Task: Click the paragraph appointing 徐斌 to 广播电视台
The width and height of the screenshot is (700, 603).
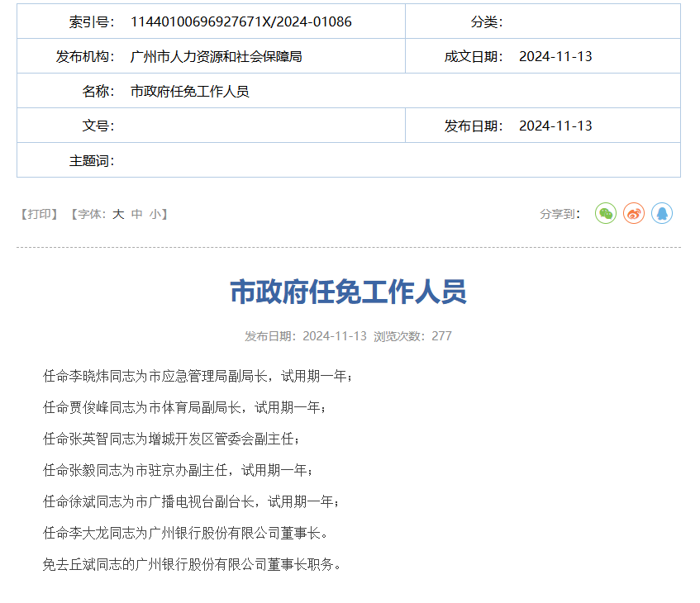Action: (x=192, y=501)
